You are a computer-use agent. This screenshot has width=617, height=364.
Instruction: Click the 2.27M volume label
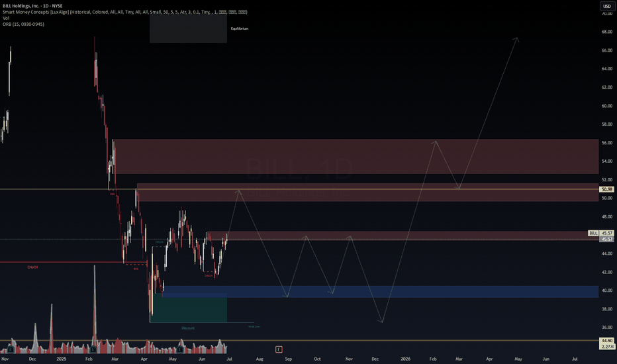coord(607,346)
